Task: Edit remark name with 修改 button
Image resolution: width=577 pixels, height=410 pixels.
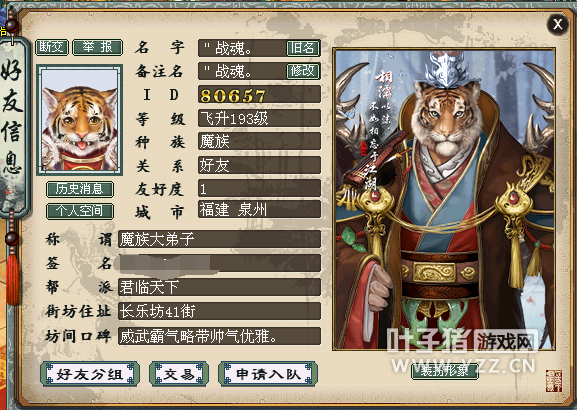Action: pos(302,71)
